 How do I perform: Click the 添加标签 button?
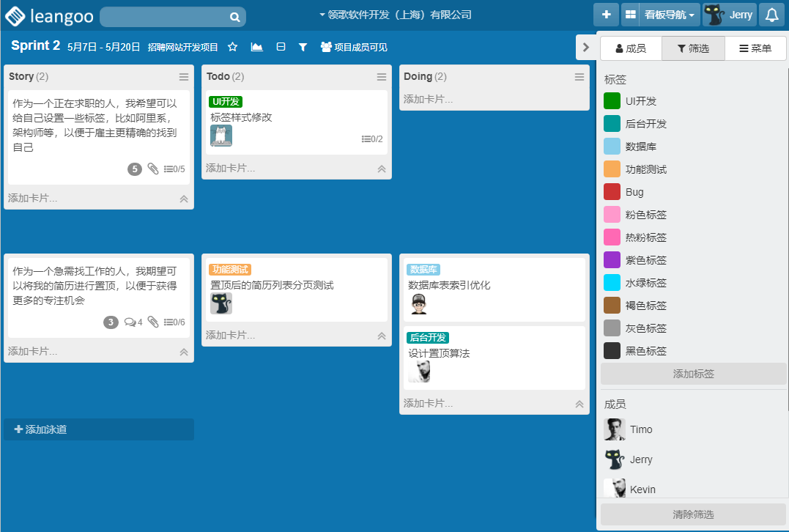tap(693, 374)
